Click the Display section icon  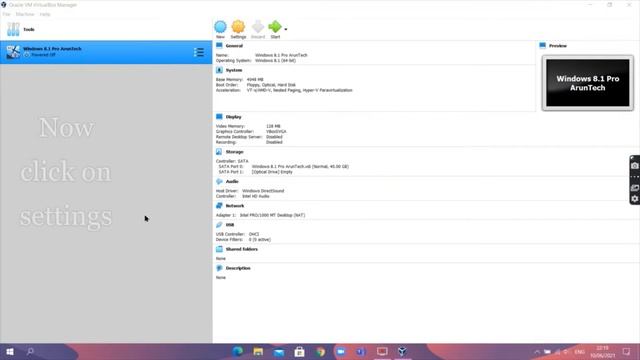(219, 117)
